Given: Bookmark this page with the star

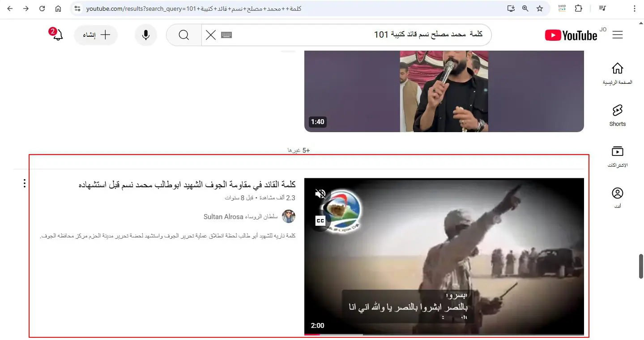Looking at the screenshot, I should pyautogui.click(x=540, y=9).
